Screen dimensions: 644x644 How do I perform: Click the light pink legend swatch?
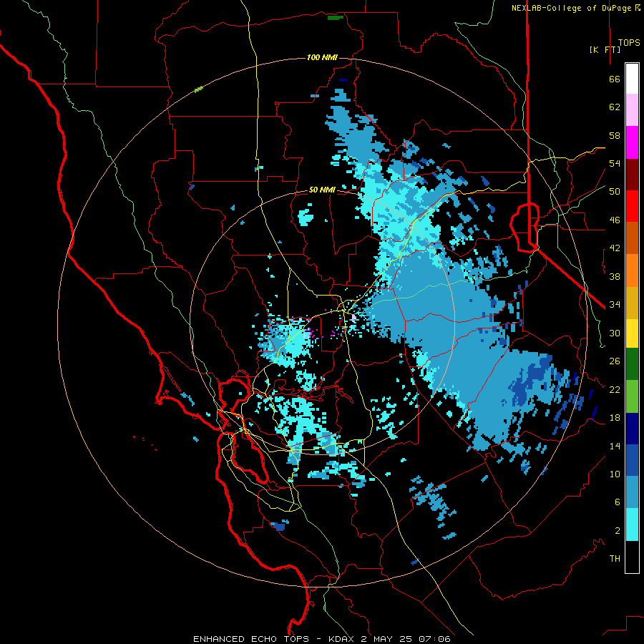click(632, 109)
